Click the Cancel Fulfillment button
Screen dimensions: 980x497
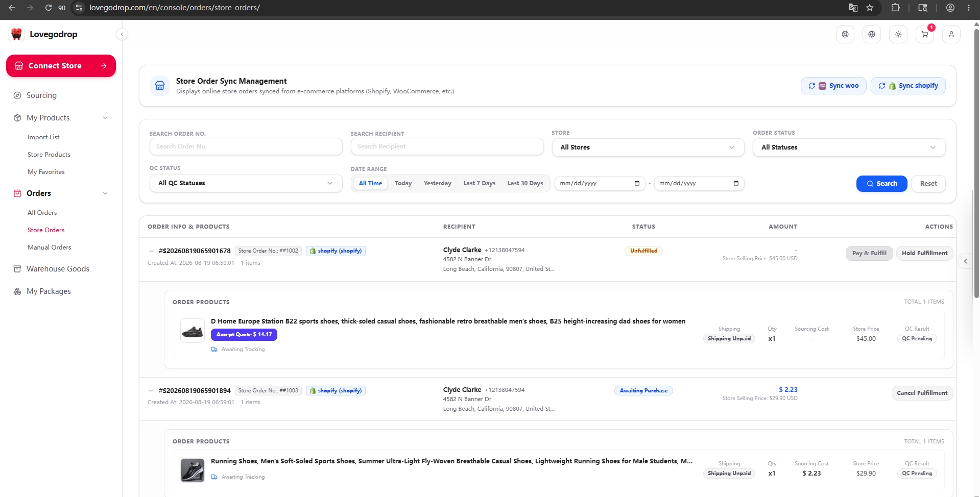[922, 393]
